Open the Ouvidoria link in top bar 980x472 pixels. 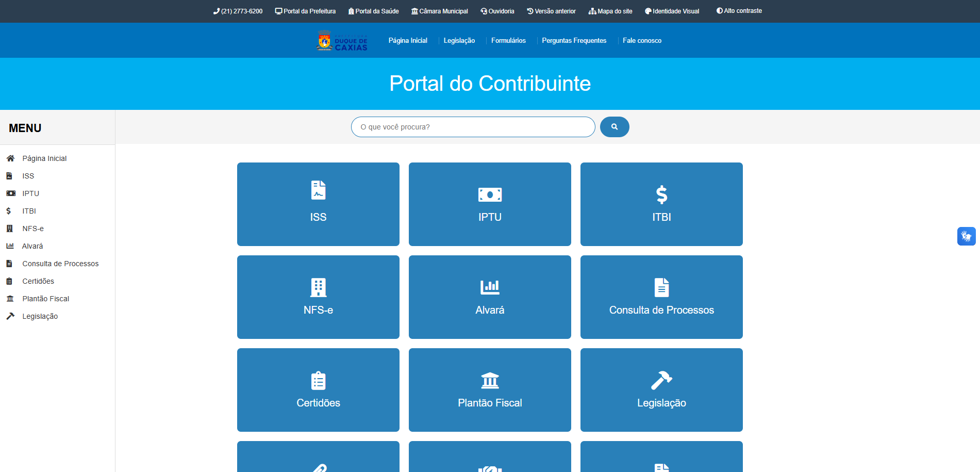pos(497,11)
